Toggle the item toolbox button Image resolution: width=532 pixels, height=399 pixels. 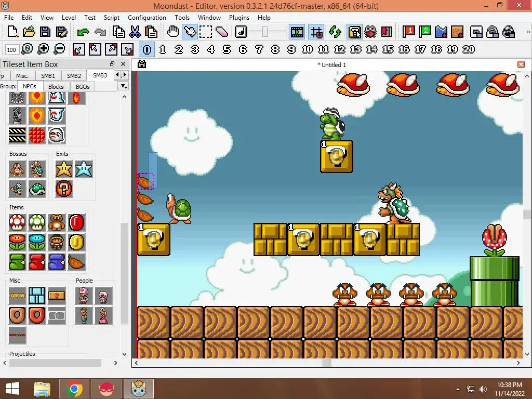point(354,32)
